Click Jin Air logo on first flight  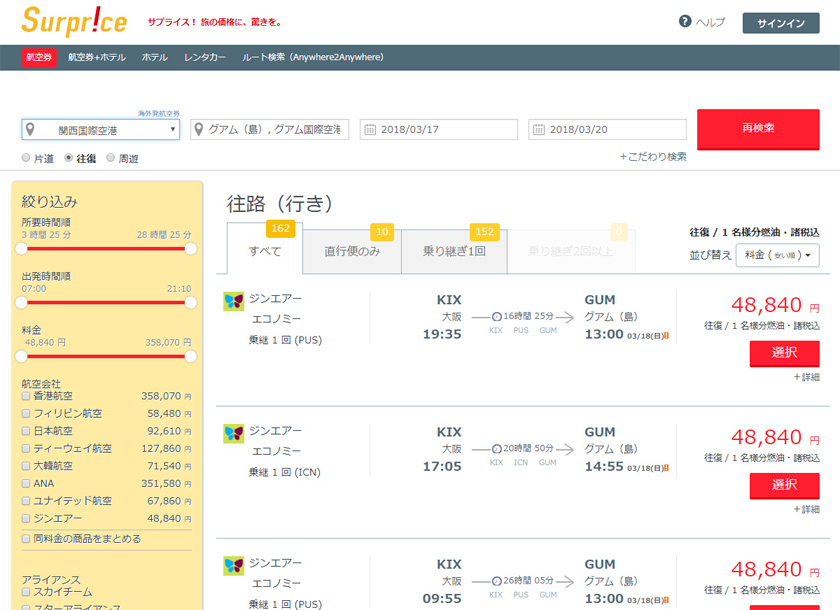(x=234, y=302)
